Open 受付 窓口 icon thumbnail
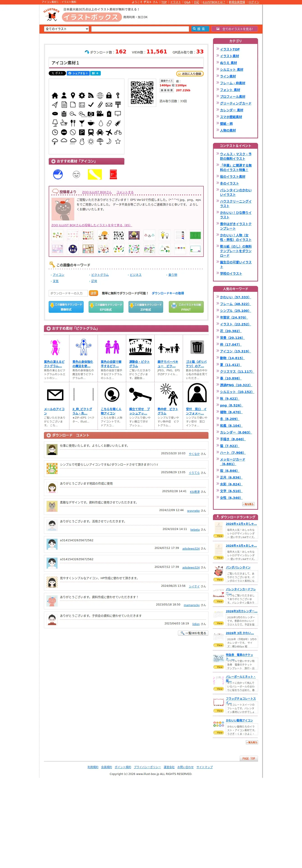Viewport: 302px width, 868px height. point(197,393)
